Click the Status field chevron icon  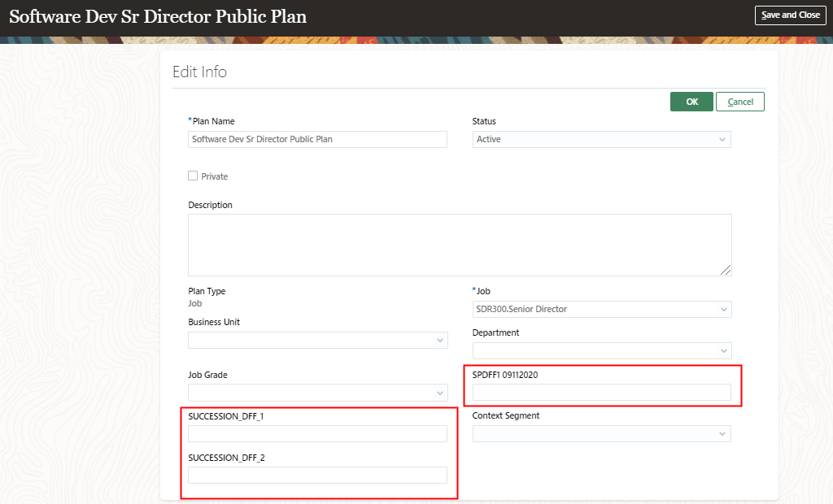tap(722, 139)
